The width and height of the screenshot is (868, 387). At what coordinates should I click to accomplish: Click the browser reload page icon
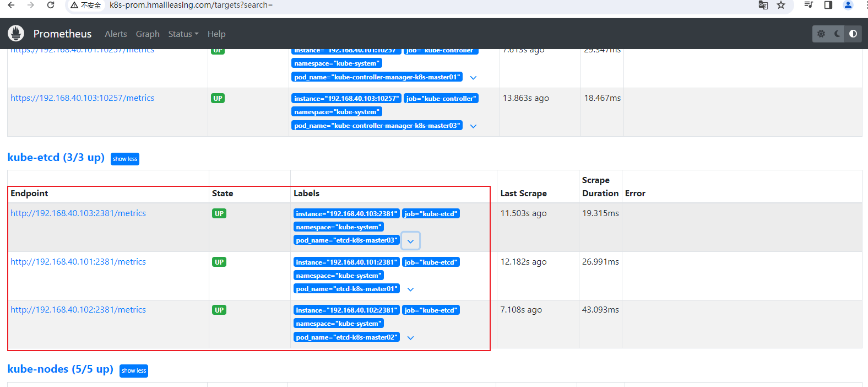tap(51, 5)
